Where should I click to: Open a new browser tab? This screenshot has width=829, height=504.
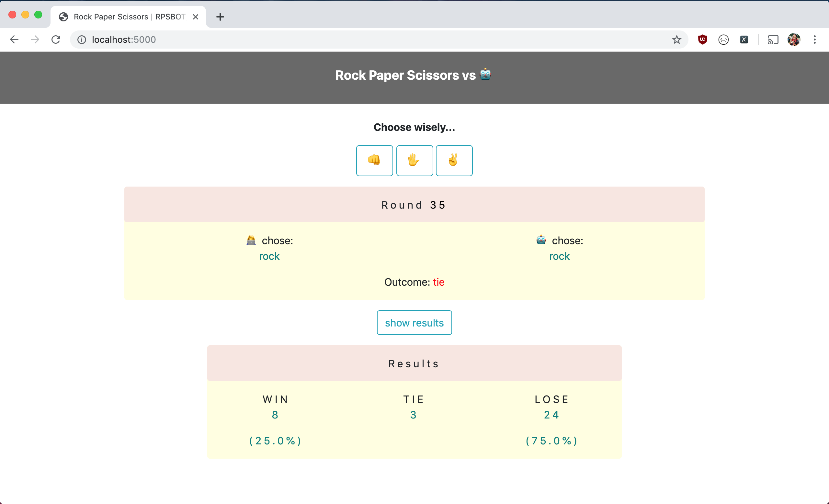pyautogui.click(x=220, y=17)
